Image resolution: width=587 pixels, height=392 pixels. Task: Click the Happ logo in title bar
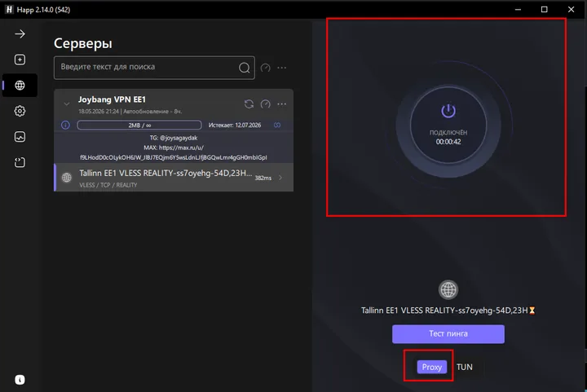9,9
